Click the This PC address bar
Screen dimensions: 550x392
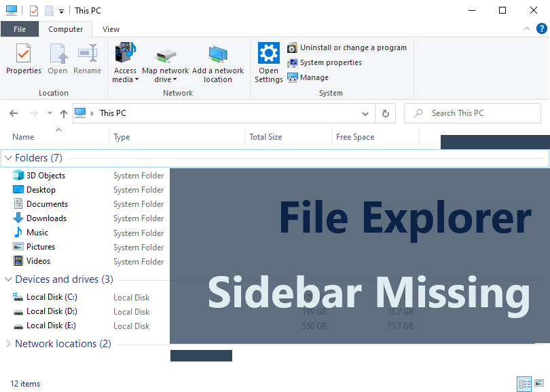pos(224,113)
